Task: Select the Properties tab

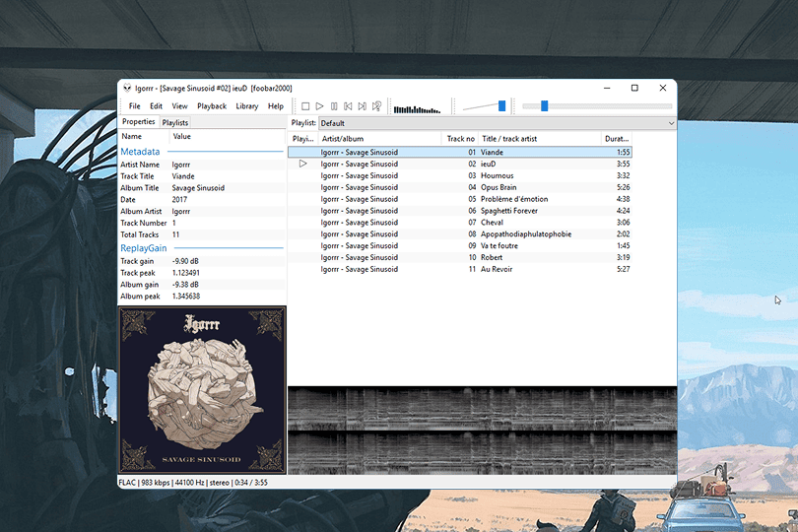Action: (138, 122)
